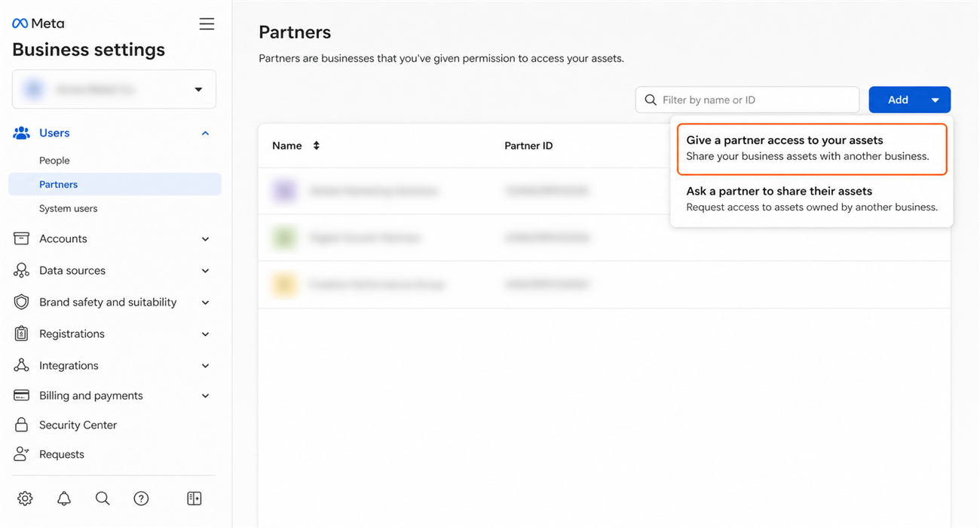This screenshot has height=528, width=980.
Task: Click the Security Center lock icon
Action: pyautogui.click(x=22, y=425)
